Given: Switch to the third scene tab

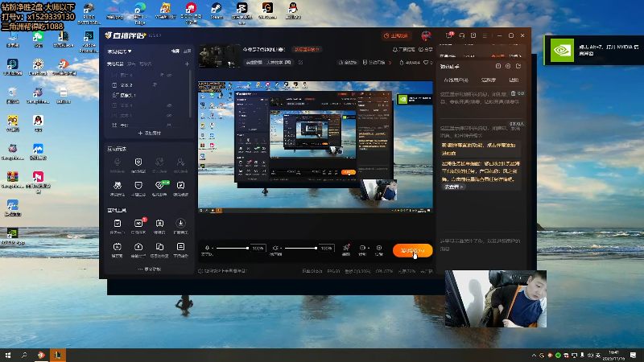Looking at the screenshot, I should pyautogui.click(x=146, y=64).
